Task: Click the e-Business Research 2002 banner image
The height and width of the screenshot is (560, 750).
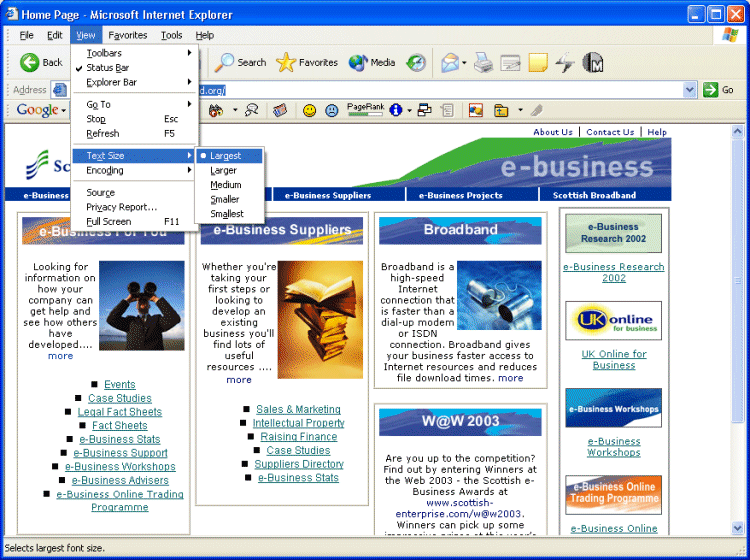Action: [x=613, y=233]
